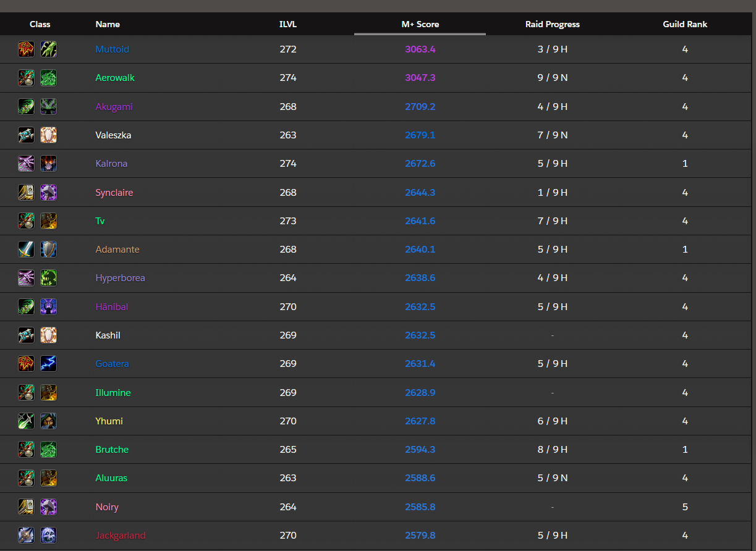Image resolution: width=756 pixels, height=551 pixels.
Task: Open Muttoid's character profile
Action: tap(113, 49)
